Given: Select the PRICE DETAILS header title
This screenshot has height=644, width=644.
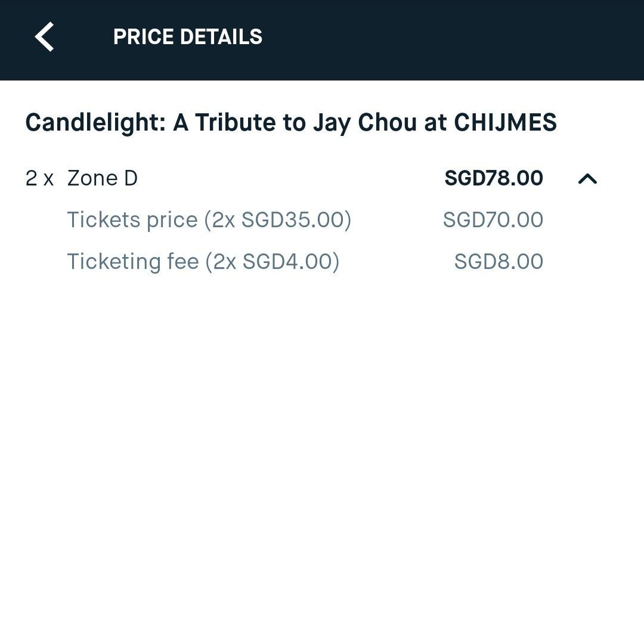Looking at the screenshot, I should tap(188, 37).
